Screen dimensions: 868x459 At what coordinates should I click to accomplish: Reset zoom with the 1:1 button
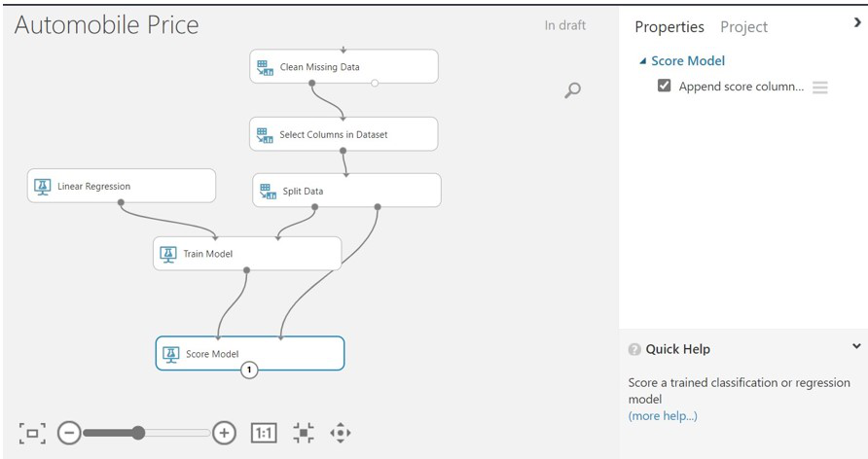click(x=264, y=433)
